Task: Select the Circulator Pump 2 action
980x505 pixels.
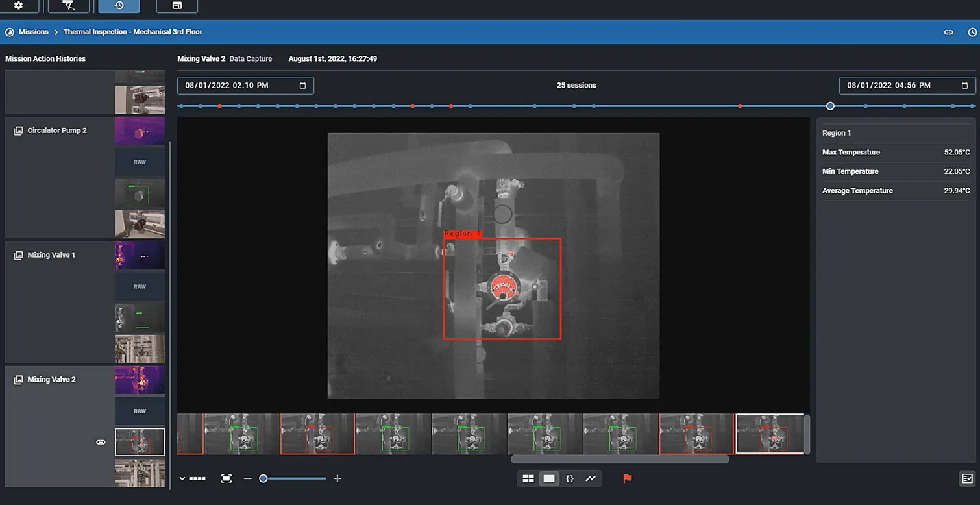Action: coord(56,130)
